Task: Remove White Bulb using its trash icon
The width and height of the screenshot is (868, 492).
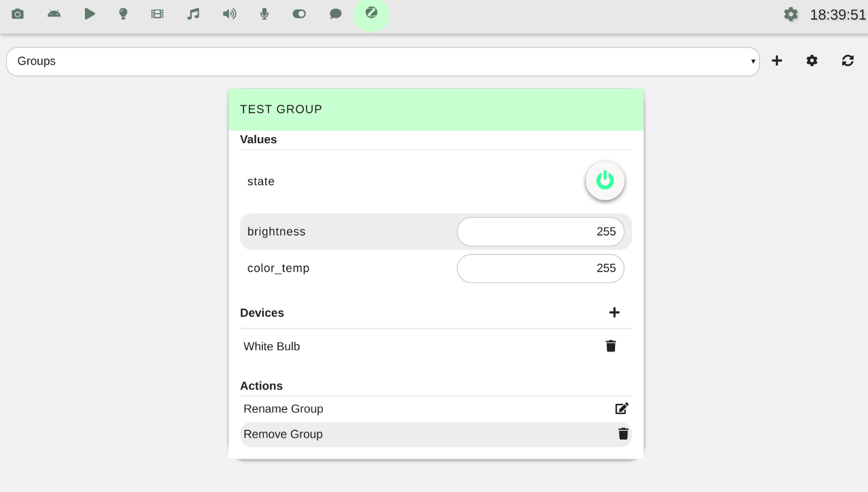Action: point(611,346)
